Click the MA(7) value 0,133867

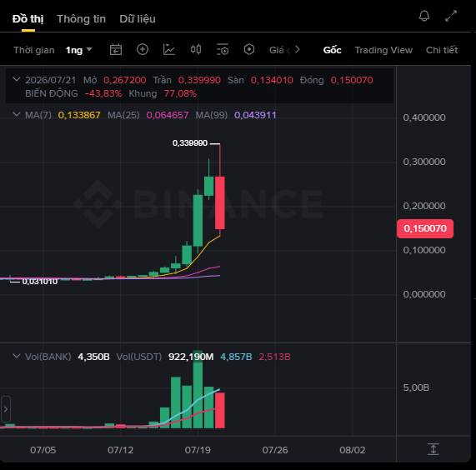(79, 115)
